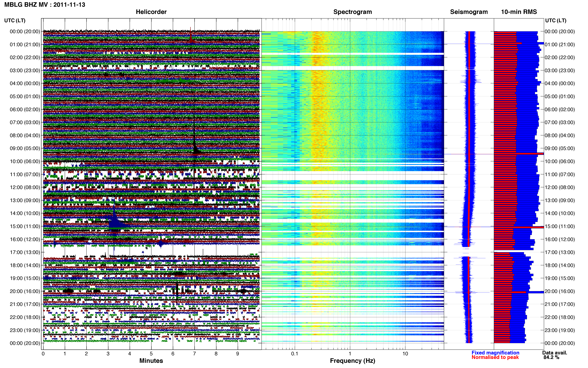Click the right 'UTC (LT)' axis label
The image size is (588, 368).
pyautogui.click(x=556, y=20)
